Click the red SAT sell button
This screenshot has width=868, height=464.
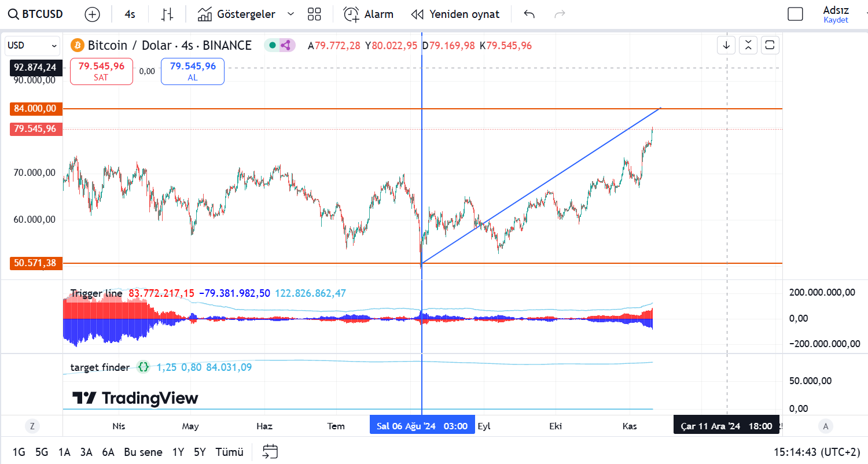click(101, 71)
